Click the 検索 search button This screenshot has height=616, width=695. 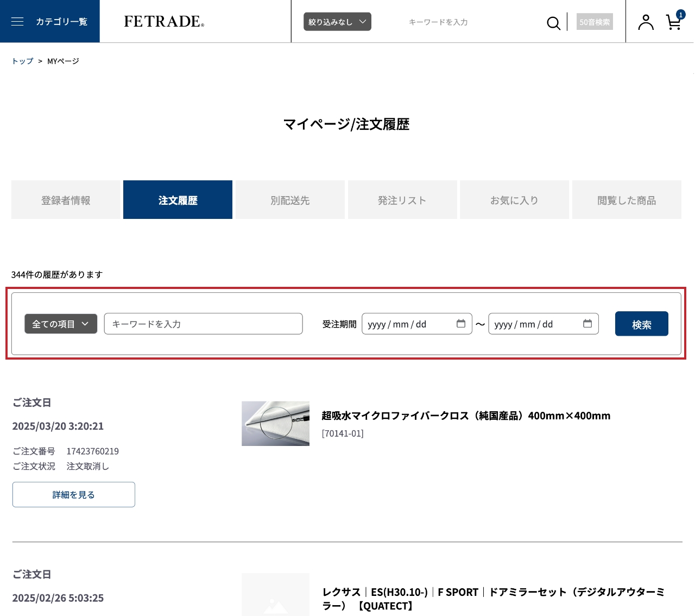pyautogui.click(x=641, y=323)
